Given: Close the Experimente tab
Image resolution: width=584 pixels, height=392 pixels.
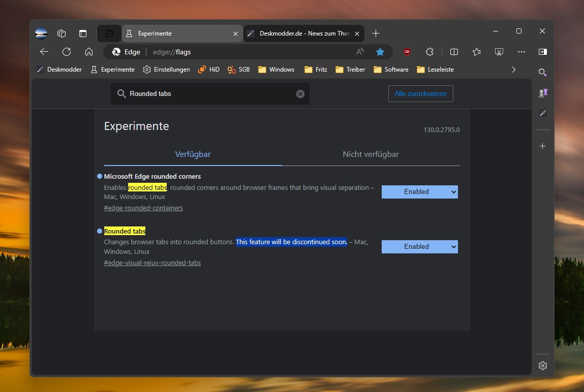Looking at the screenshot, I should point(235,34).
